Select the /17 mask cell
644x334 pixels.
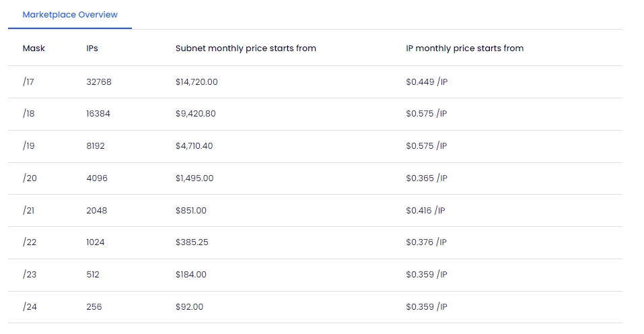click(28, 81)
